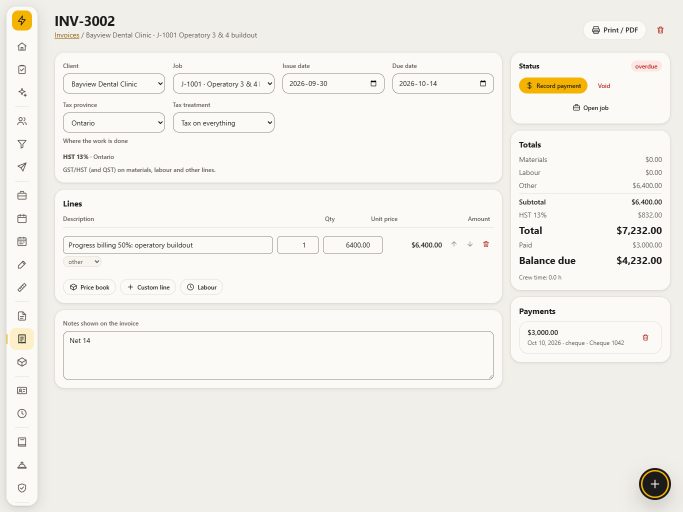The image size is (683, 512).
Task: Click the INV-3002 heading
Action: coord(85,21)
